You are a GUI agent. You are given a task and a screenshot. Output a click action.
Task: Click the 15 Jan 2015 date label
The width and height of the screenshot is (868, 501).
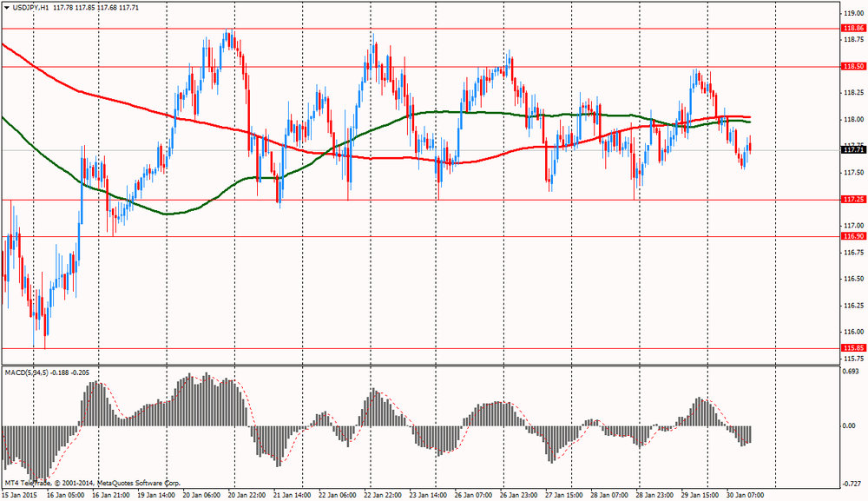(x=21, y=495)
